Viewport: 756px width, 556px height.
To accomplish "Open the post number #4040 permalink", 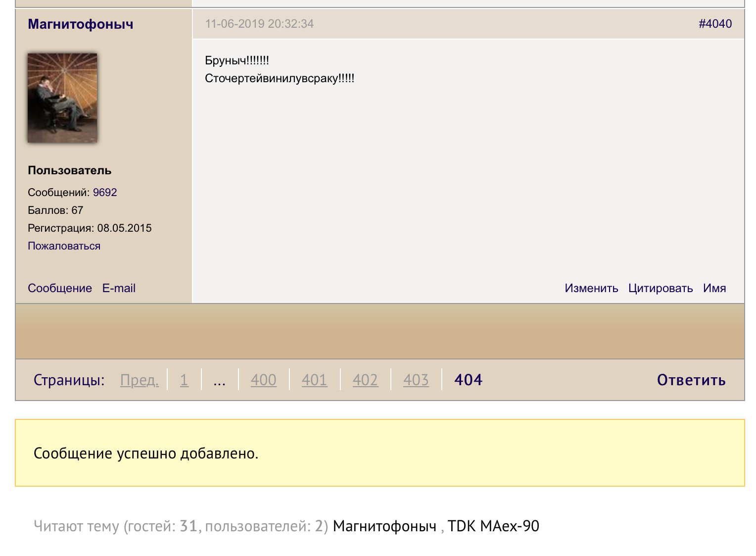I will tap(715, 24).
